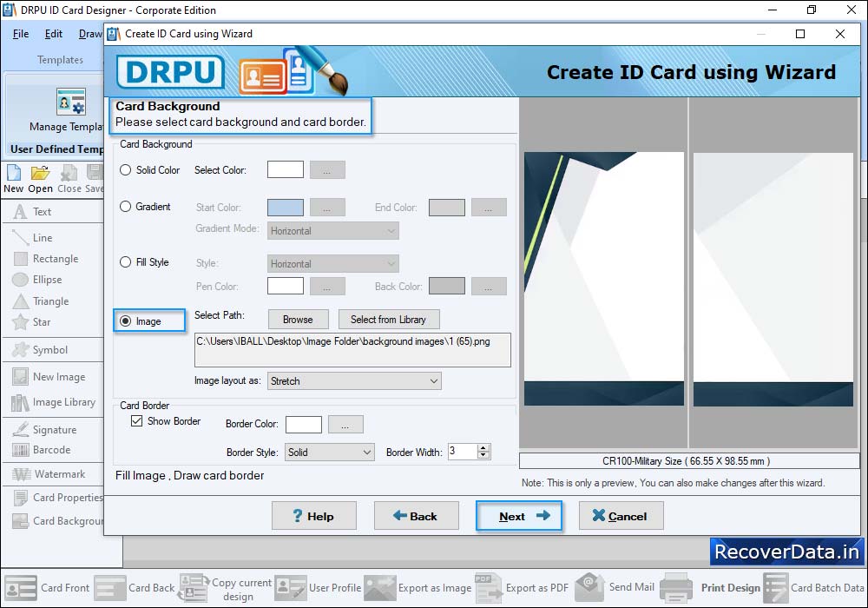
Task: Open the Edit menu
Action: pyautogui.click(x=54, y=34)
